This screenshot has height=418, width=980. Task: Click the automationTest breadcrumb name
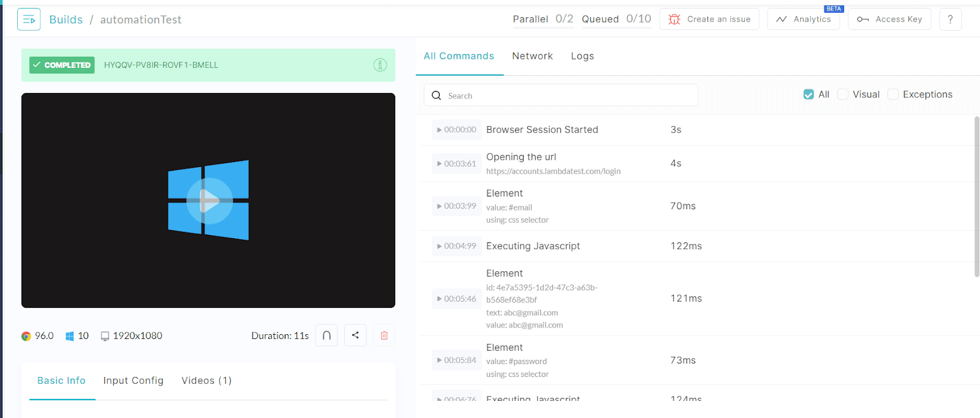(141, 20)
